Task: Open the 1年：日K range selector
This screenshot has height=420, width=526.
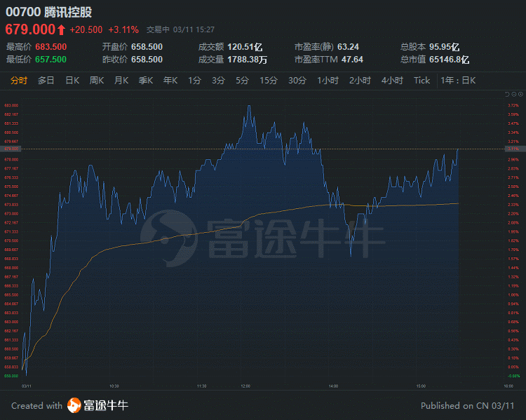Action: click(x=458, y=81)
